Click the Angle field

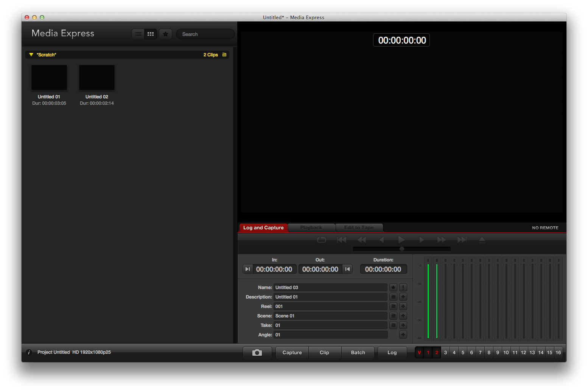[330, 335]
